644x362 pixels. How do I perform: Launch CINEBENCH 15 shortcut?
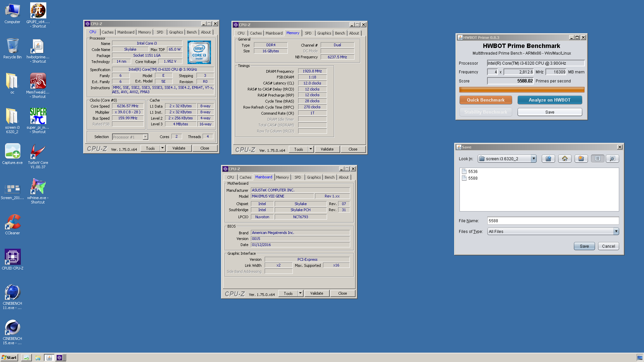pos(12,332)
